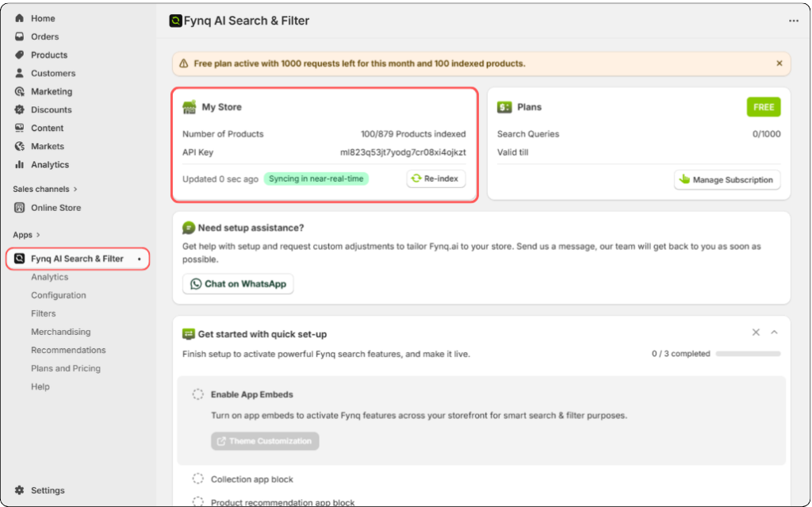This screenshot has height=507, width=812.
Task: Open Fynq Filters sub-page
Action: coord(44,313)
